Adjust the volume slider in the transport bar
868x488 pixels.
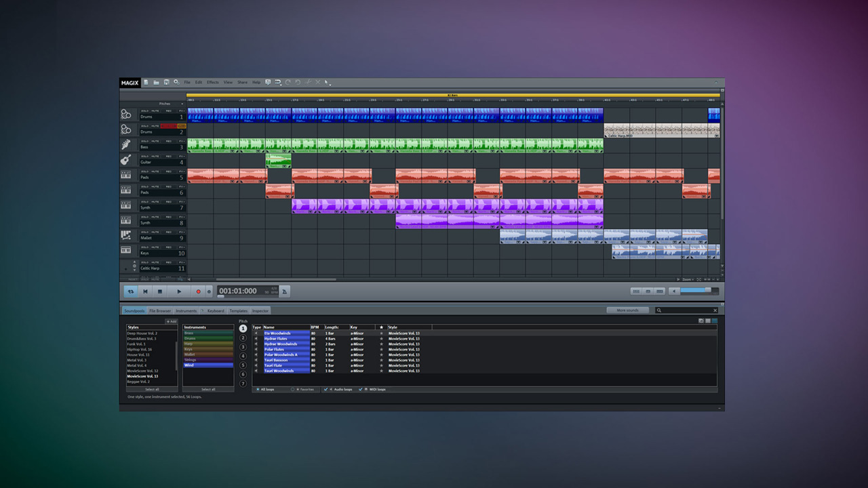[698, 291]
